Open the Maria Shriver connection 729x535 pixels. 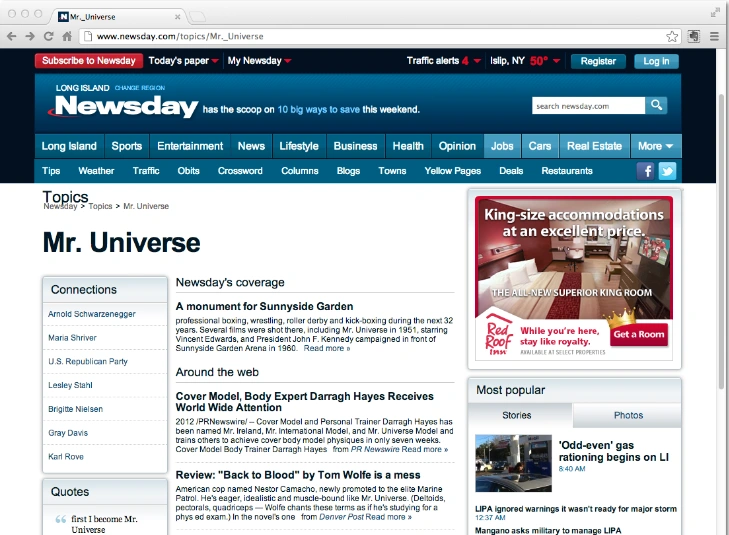73,337
